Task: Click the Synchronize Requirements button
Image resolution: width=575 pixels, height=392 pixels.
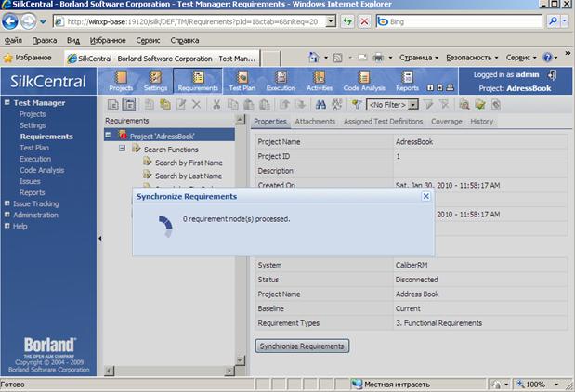Action: [x=302, y=346]
